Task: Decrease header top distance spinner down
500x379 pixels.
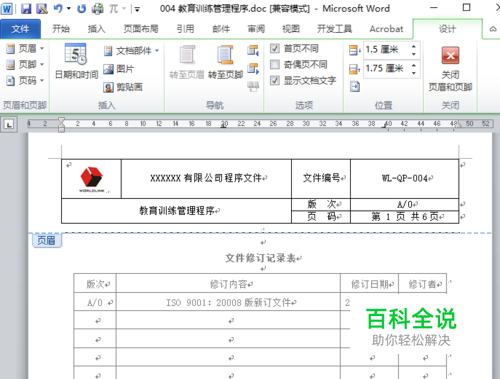Action: tap(414, 54)
